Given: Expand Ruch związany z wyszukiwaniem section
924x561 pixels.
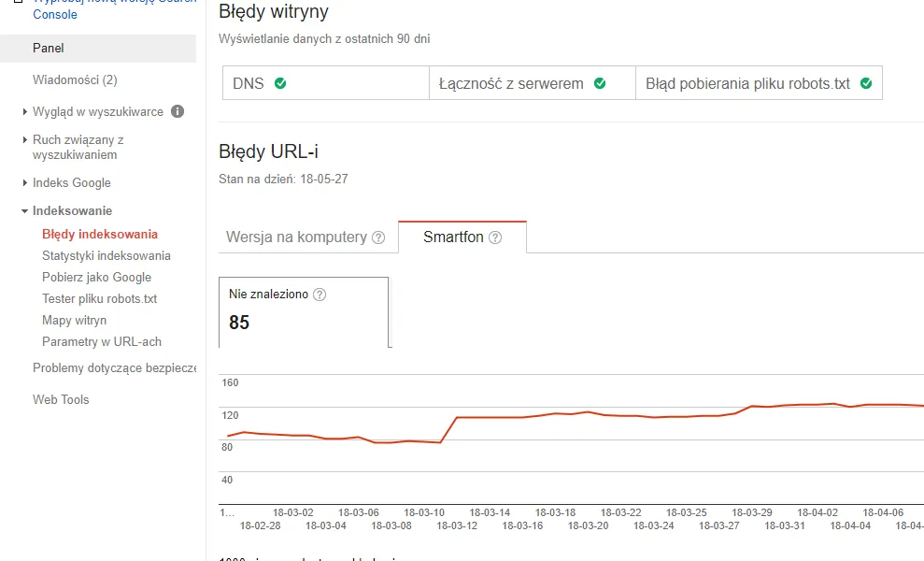Looking at the screenshot, I should pyautogui.click(x=24, y=140).
